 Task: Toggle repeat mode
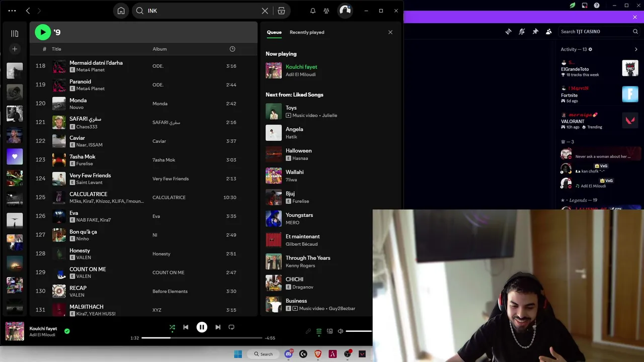(231, 327)
